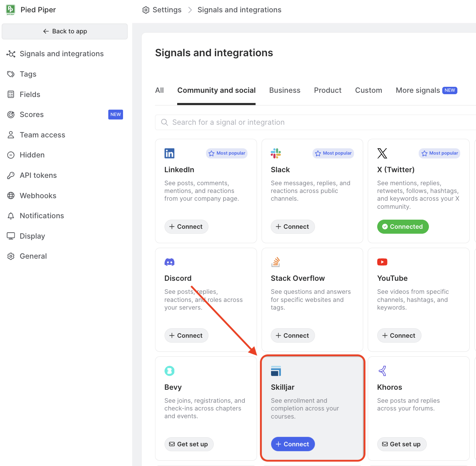
Task: Click the YouTube card title
Action: click(392, 278)
